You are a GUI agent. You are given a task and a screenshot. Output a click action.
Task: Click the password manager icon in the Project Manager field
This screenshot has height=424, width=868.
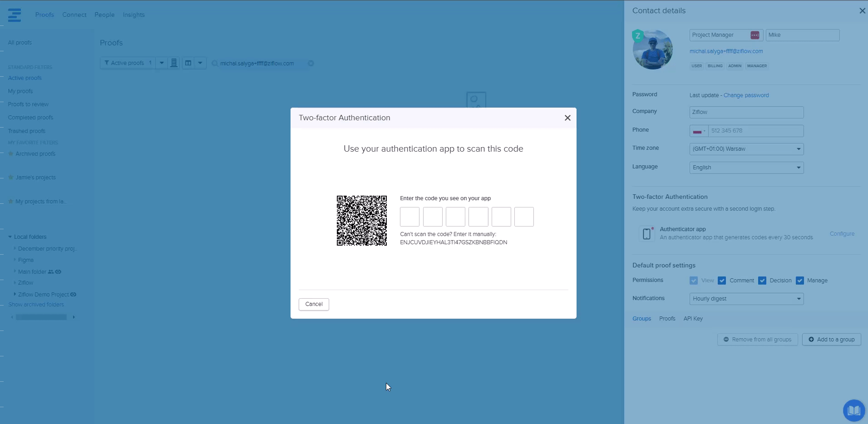755,35
